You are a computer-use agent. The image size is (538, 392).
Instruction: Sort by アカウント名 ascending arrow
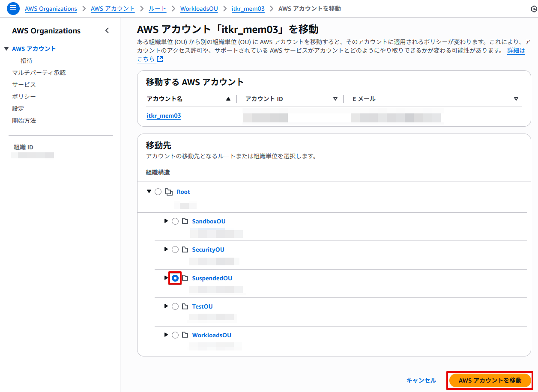tap(228, 99)
